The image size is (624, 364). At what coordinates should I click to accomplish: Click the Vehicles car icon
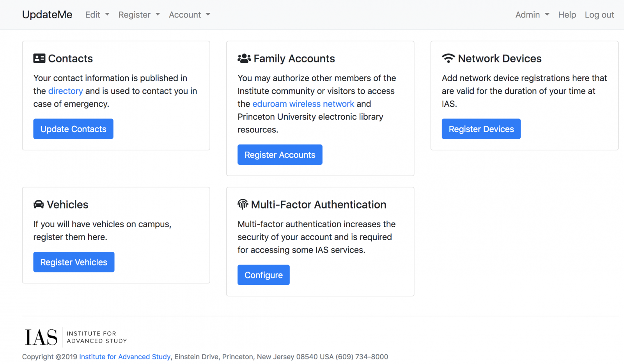tap(39, 205)
